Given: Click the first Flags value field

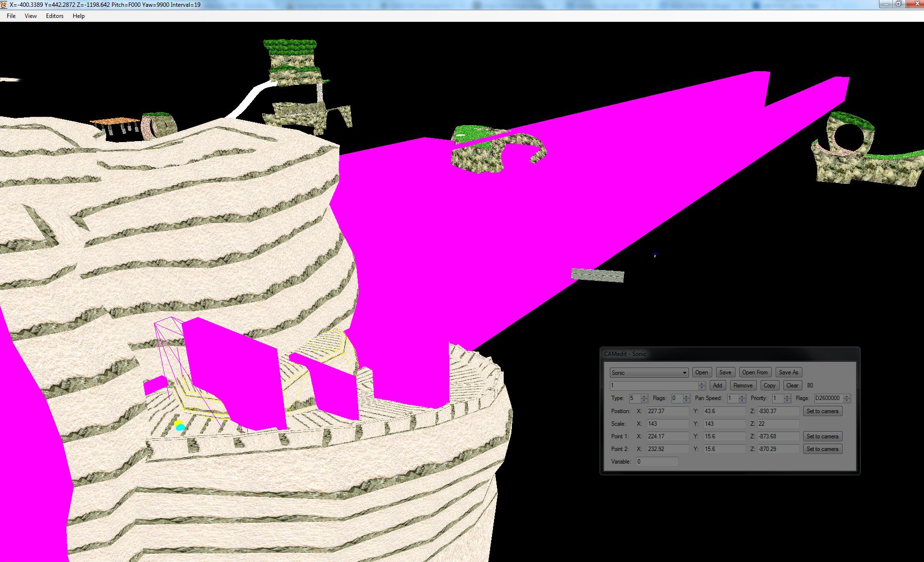Looking at the screenshot, I should click(677, 398).
